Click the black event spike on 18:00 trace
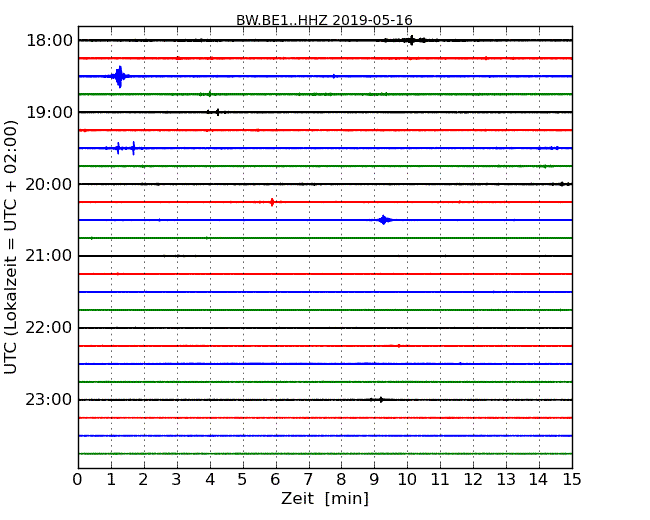The width and height of the screenshot is (650, 520). point(412,40)
